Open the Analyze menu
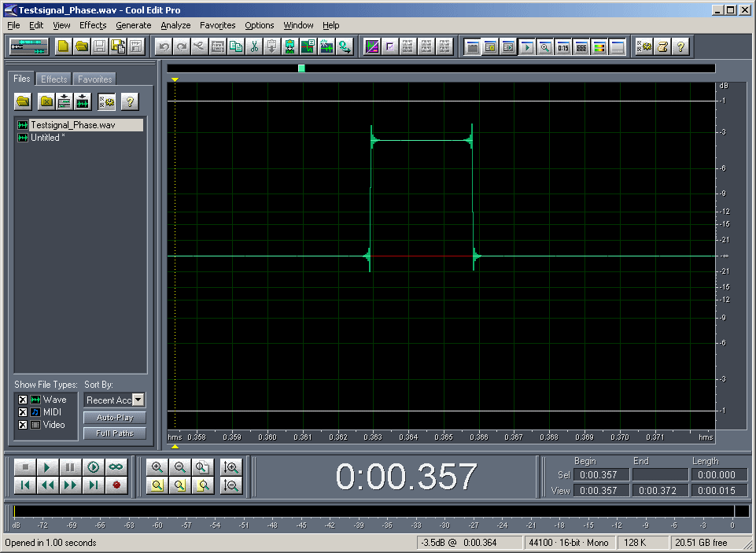Viewport: 756px width, 553px height. (x=175, y=25)
